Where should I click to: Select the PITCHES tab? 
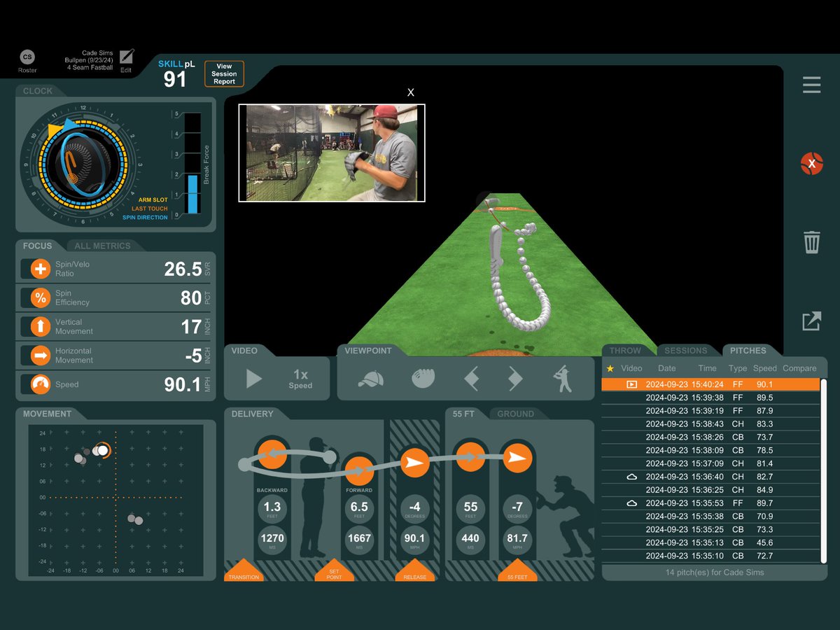(x=748, y=351)
